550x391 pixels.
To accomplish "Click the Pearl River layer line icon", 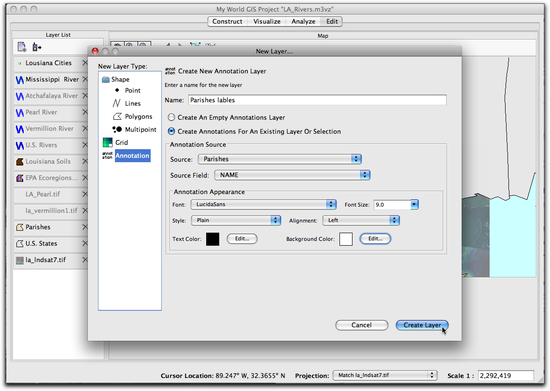I will point(20,113).
